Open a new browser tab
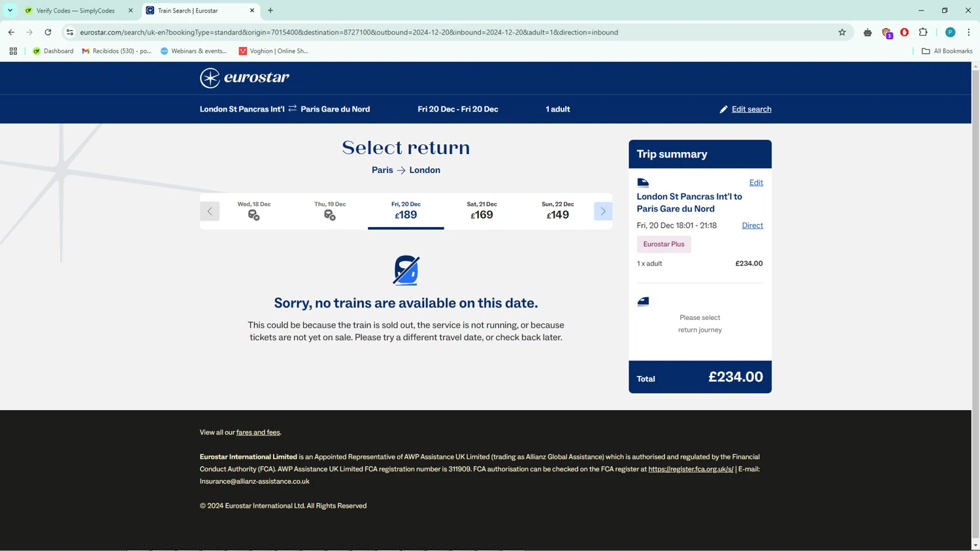 point(270,10)
